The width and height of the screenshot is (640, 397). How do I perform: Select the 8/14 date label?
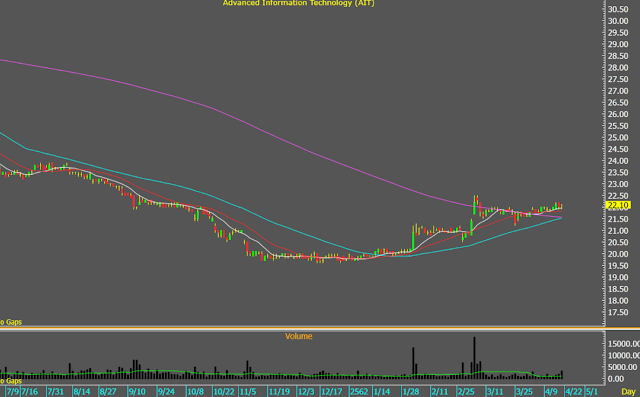point(82,392)
